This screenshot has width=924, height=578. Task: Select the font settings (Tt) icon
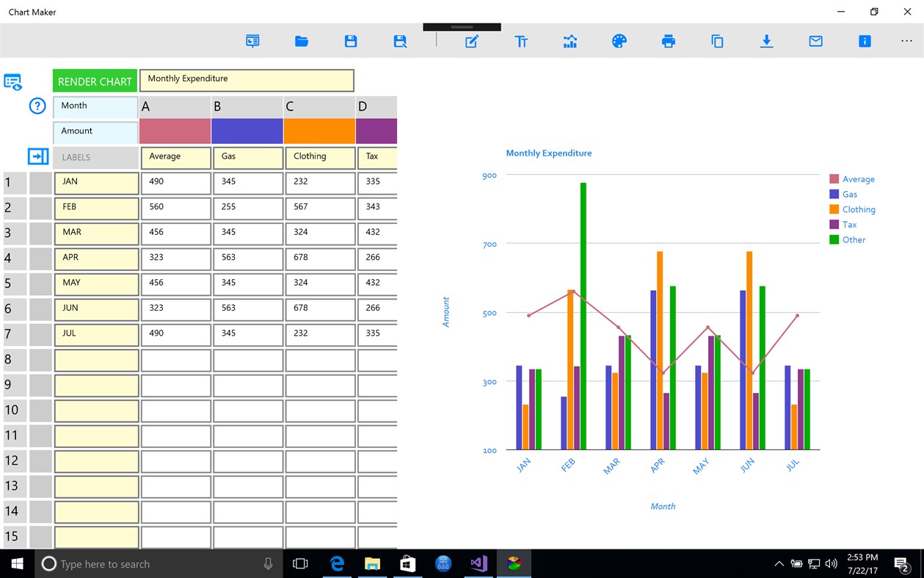[x=521, y=41]
